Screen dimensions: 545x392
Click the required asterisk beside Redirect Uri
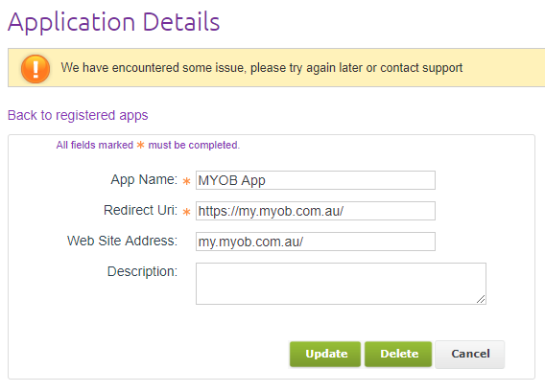tap(187, 212)
